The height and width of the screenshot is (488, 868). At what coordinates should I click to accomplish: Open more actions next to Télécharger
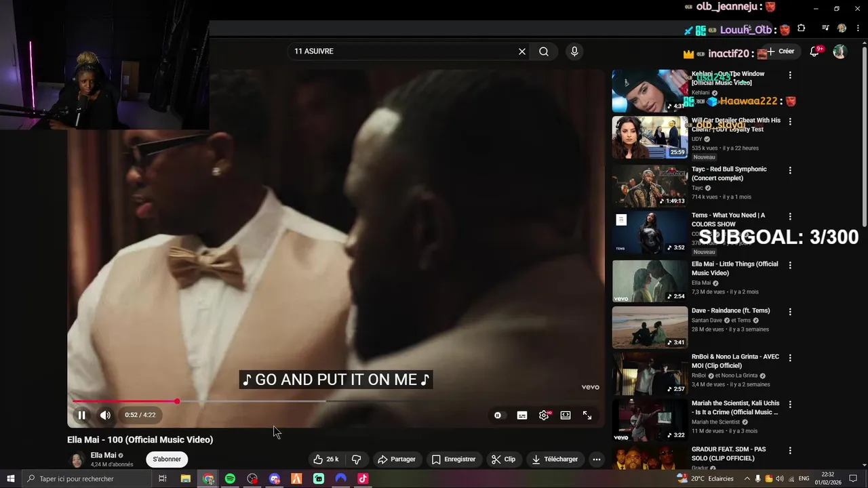click(597, 459)
